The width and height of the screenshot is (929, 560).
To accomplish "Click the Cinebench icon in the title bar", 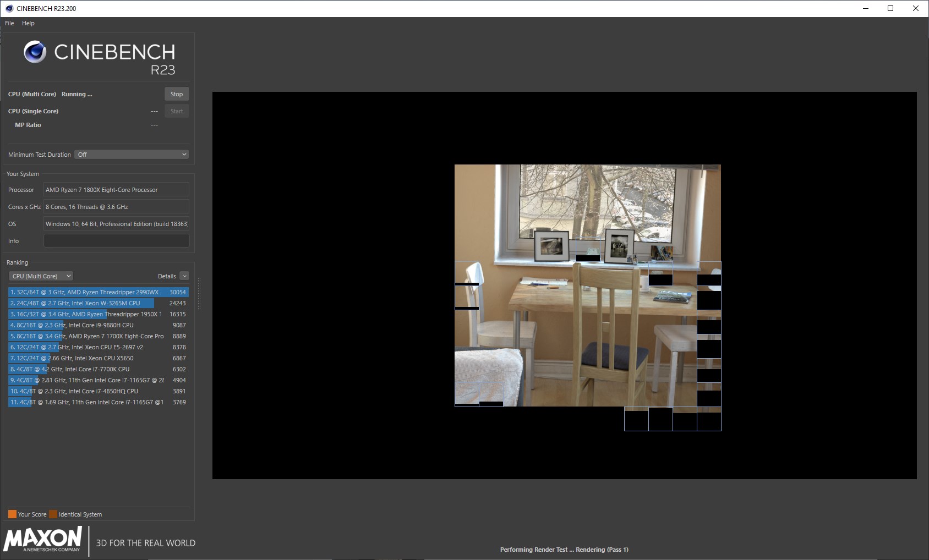I will [x=8, y=8].
